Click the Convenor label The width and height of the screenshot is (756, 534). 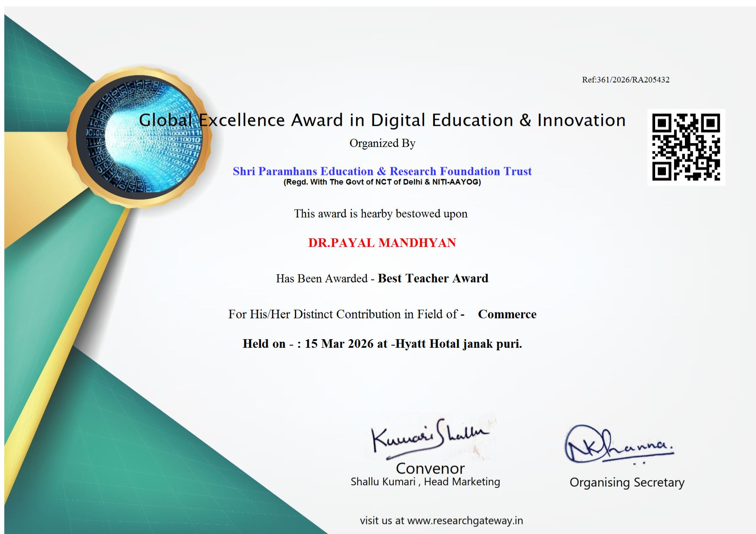(430, 468)
